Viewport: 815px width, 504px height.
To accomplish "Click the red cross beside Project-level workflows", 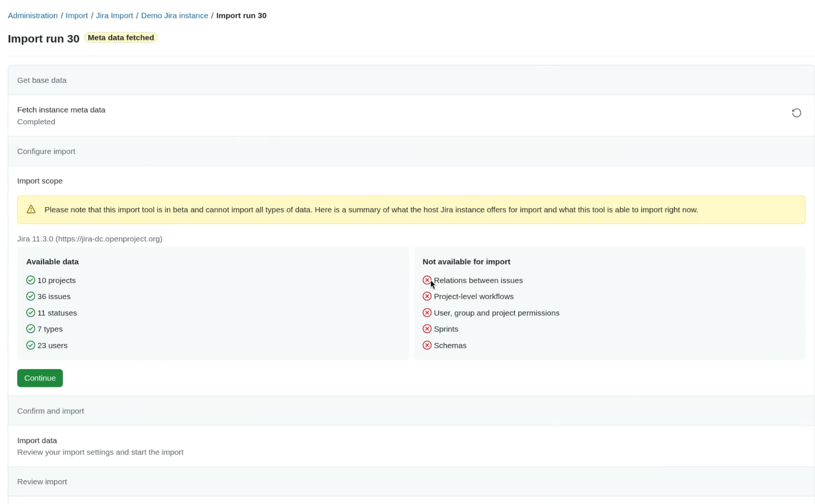I will click(x=427, y=296).
